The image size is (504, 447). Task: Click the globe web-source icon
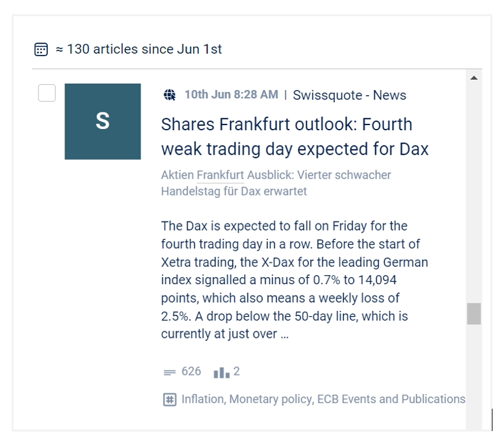click(x=170, y=95)
